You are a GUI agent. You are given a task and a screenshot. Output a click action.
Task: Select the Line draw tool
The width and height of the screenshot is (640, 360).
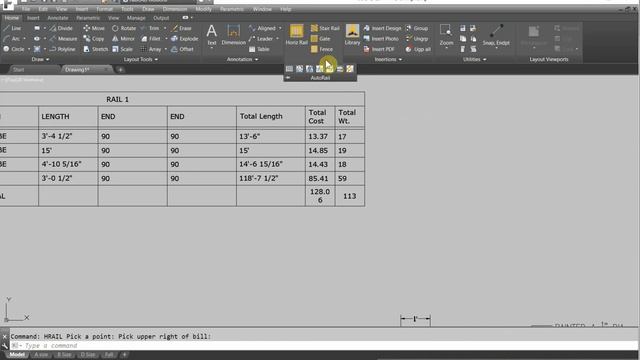coord(12,28)
